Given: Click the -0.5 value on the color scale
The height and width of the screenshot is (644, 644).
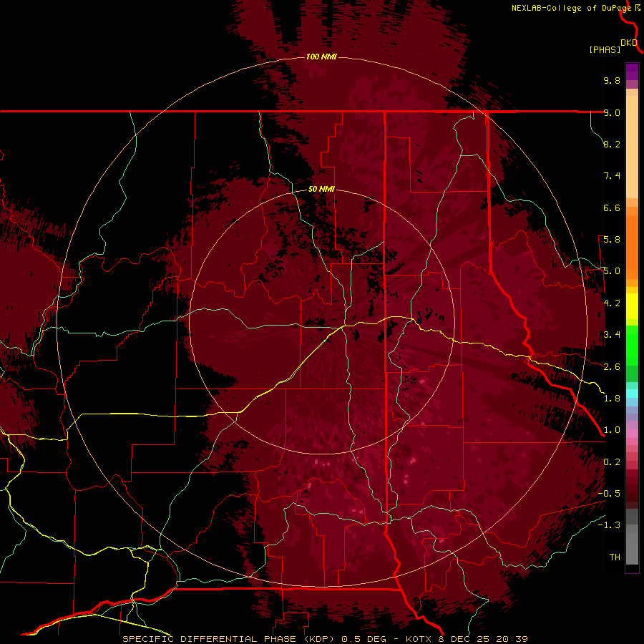Looking at the screenshot, I should [x=609, y=494].
